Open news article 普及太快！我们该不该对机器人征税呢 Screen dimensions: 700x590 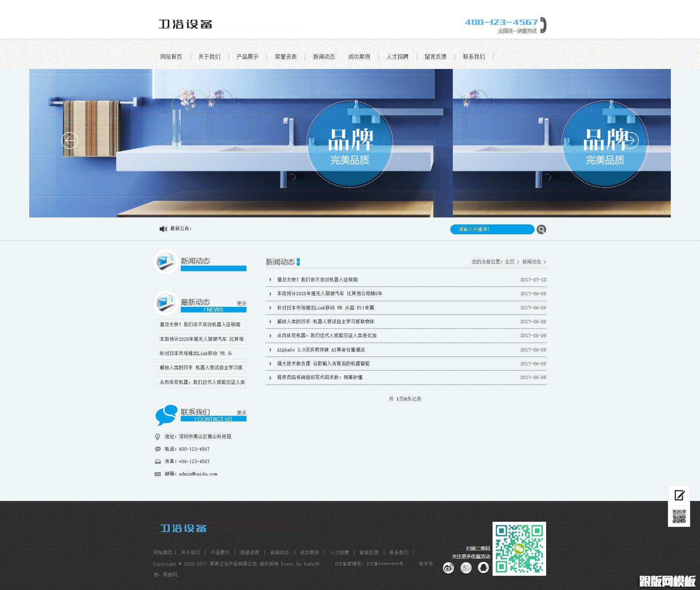[317, 279]
